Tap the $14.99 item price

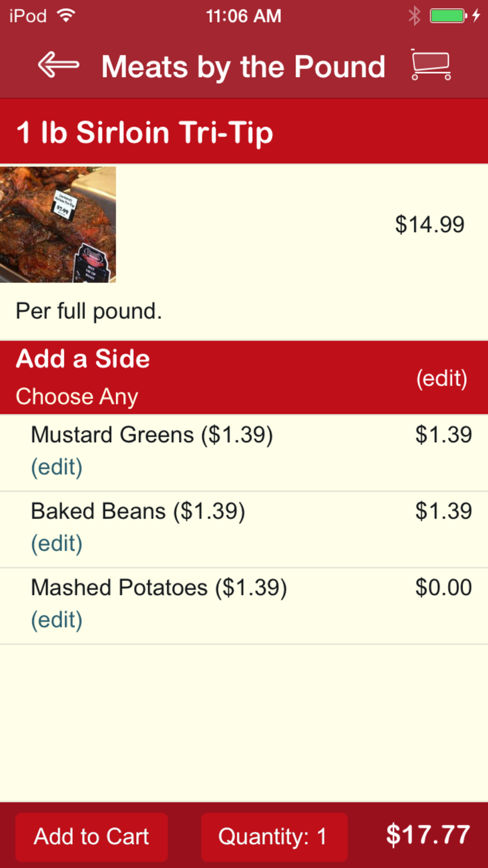click(429, 225)
